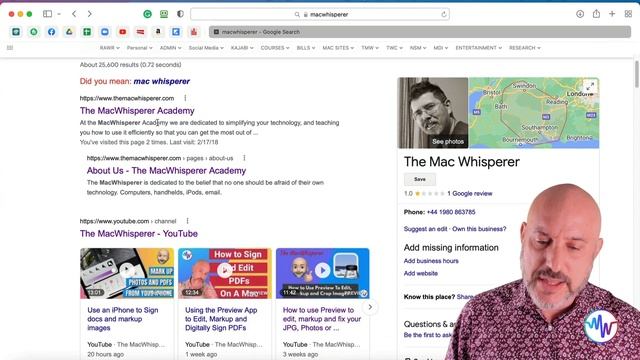Viewport: 640px width, 360px height.
Task: Advance video carousel with right arrow
Action: coord(370,307)
